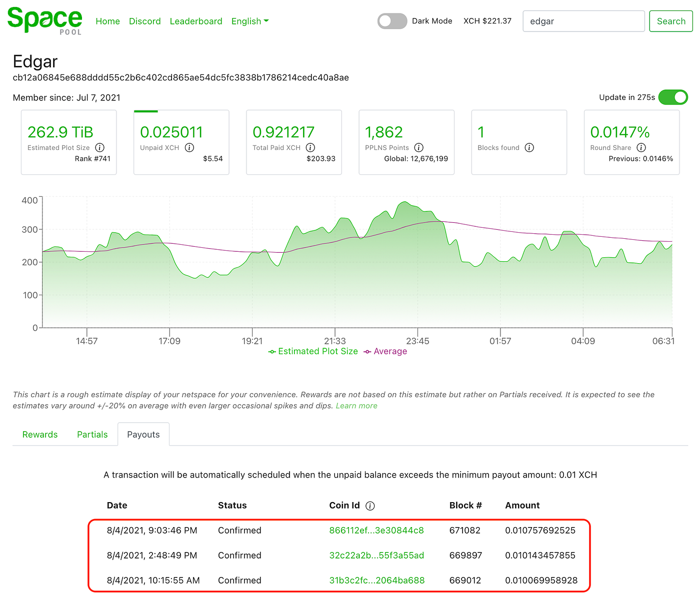Screen dimensions: 700x600
Task: Go to Home page
Action: [x=108, y=21]
